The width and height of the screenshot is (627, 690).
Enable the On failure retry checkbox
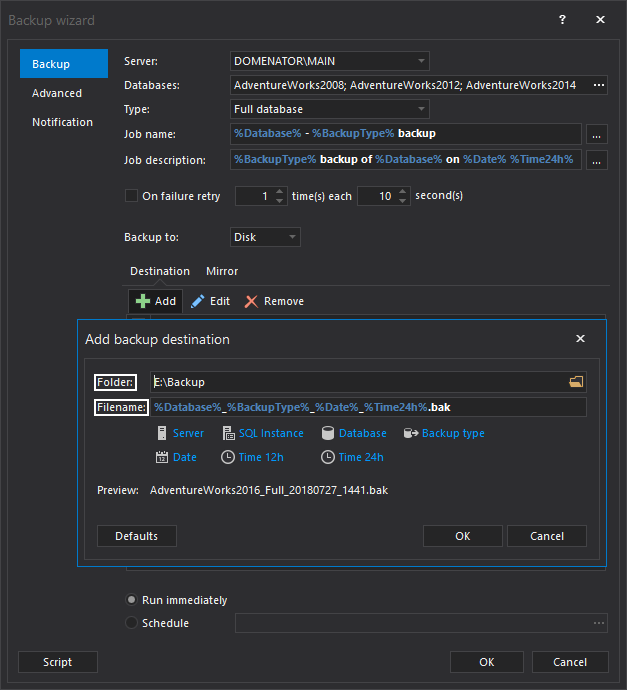[x=131, y=196]
